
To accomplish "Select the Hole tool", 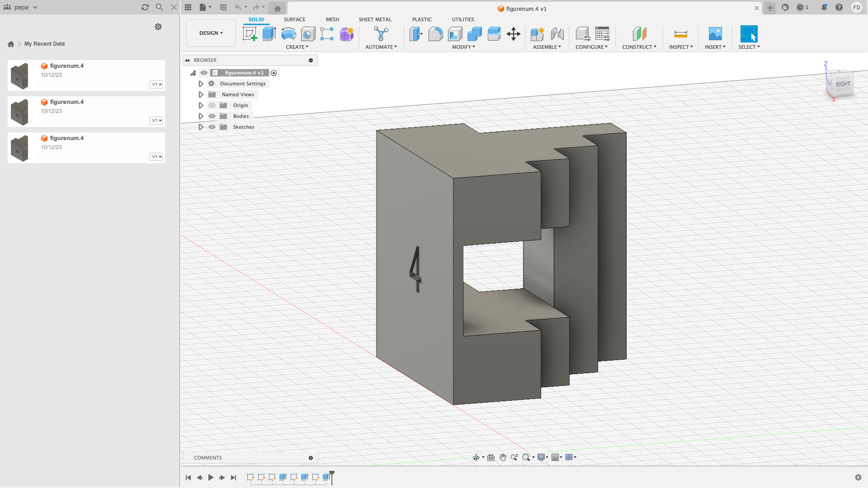I will click(x=308, y=34).
